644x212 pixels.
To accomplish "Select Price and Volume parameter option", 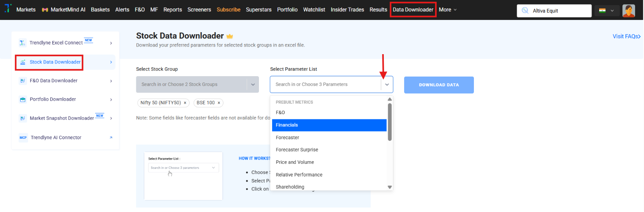I will pos(329,162).
